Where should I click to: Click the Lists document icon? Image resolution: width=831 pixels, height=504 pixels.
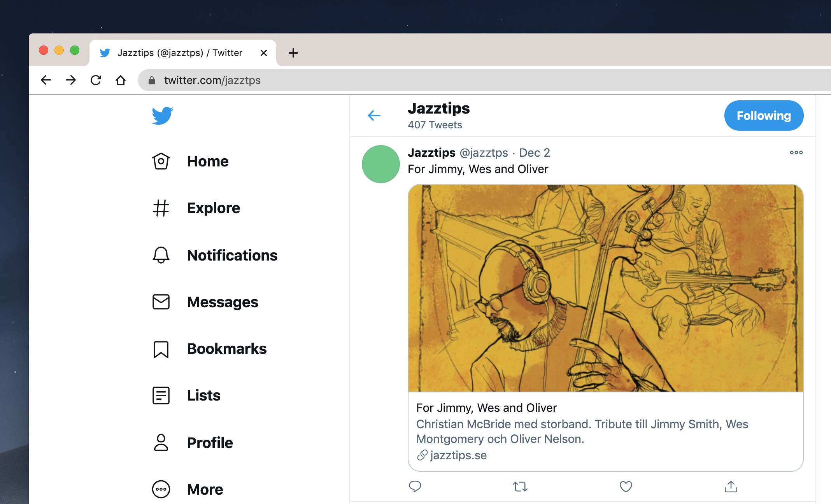pos(161,395)
